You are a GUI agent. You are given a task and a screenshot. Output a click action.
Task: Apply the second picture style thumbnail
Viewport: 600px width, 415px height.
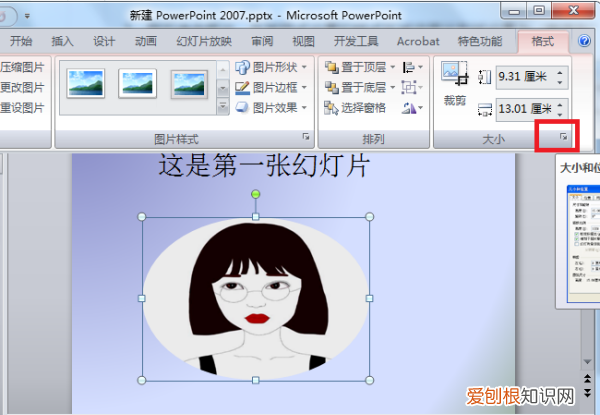[x=137, y=83]
